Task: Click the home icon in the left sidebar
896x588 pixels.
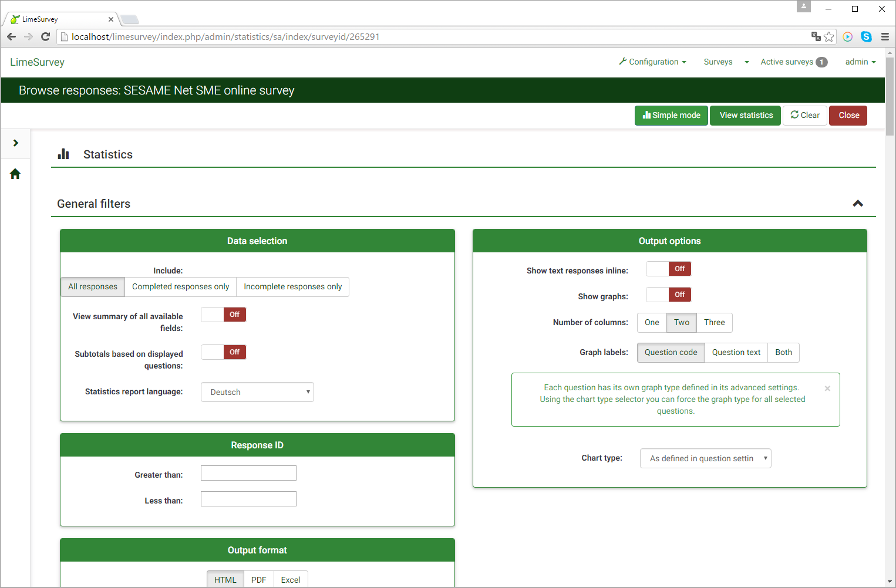Action: pos(15,174)
